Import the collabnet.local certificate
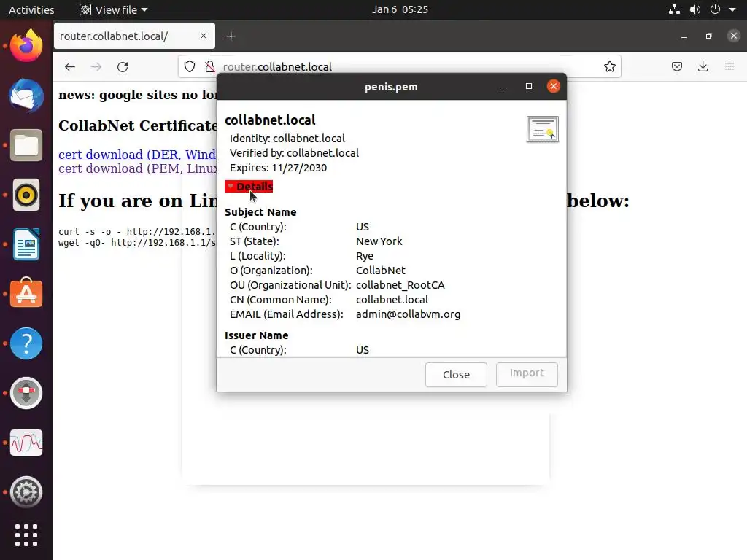The image size is (747, 560). click(x=527, y=375)
